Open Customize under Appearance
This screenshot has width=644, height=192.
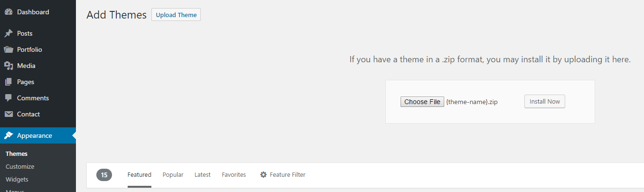click(20, 166)
